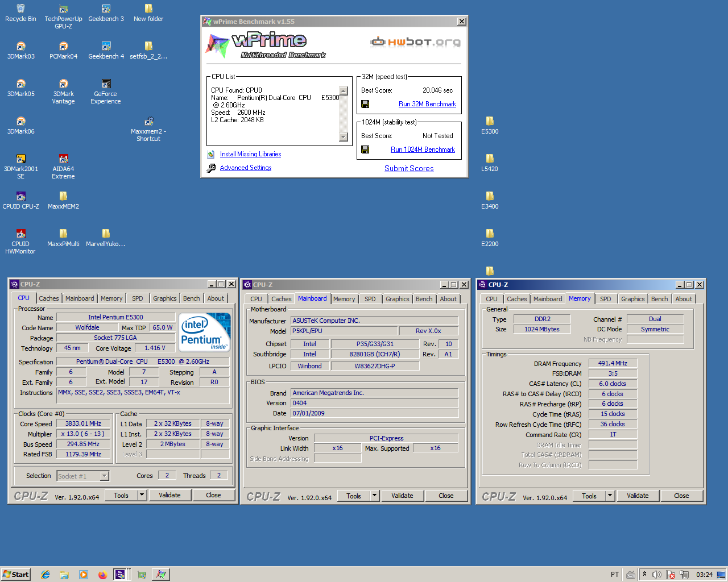
Task: Launch the CPUID CPU-Z desktop shortcut
Action: pos(20,201)
